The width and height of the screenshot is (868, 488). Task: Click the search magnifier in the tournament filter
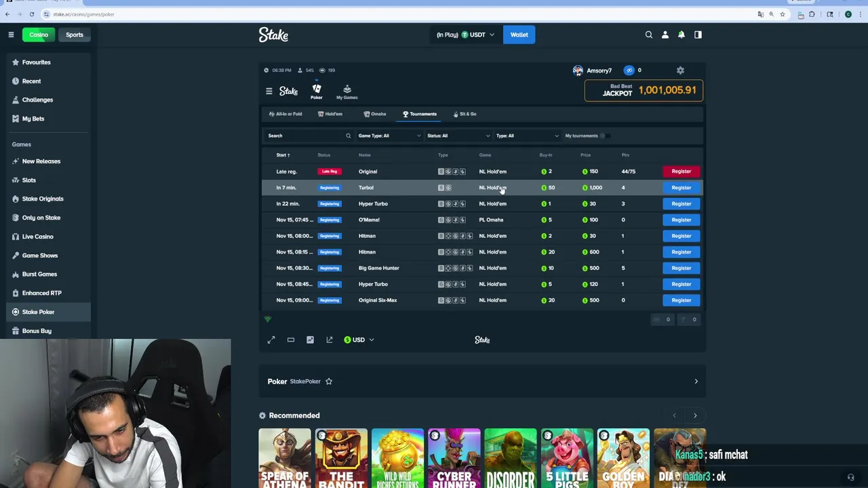349,136
